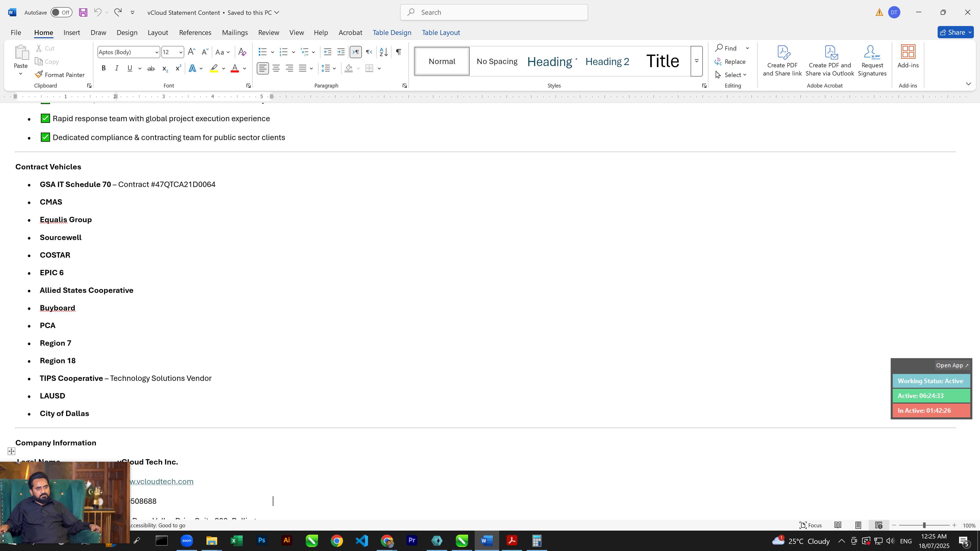The height and width of the screenshot is (551, 980).
Task: Center align the paragraph
Action: tap(276, 68)
